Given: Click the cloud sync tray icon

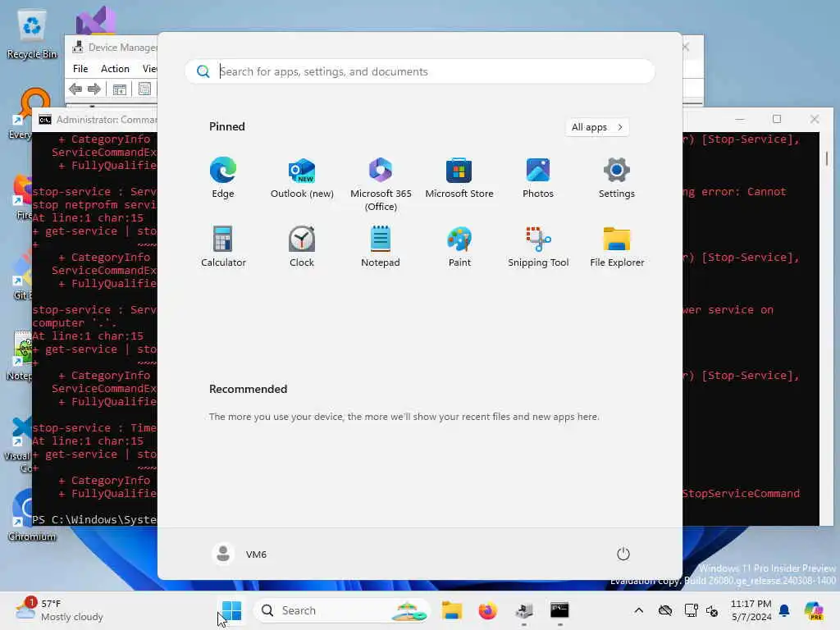Looking at the screenshot, I should click(664, 610).
